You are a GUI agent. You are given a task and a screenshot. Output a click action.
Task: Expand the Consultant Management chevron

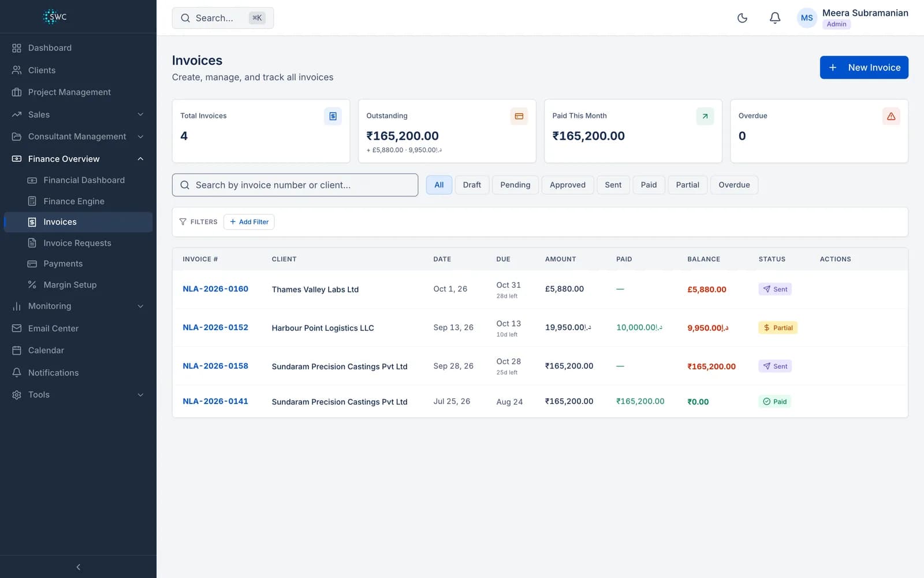point(140,136)
